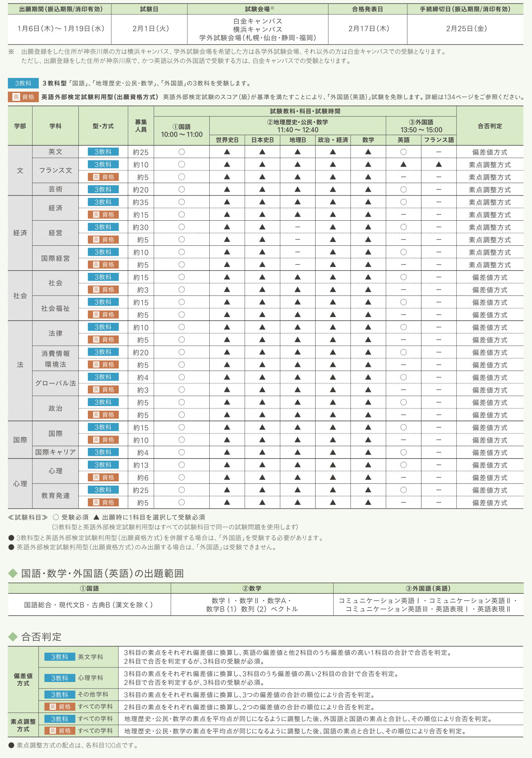
Task: Click the '地理B' column header
Action: click(298, 140)
